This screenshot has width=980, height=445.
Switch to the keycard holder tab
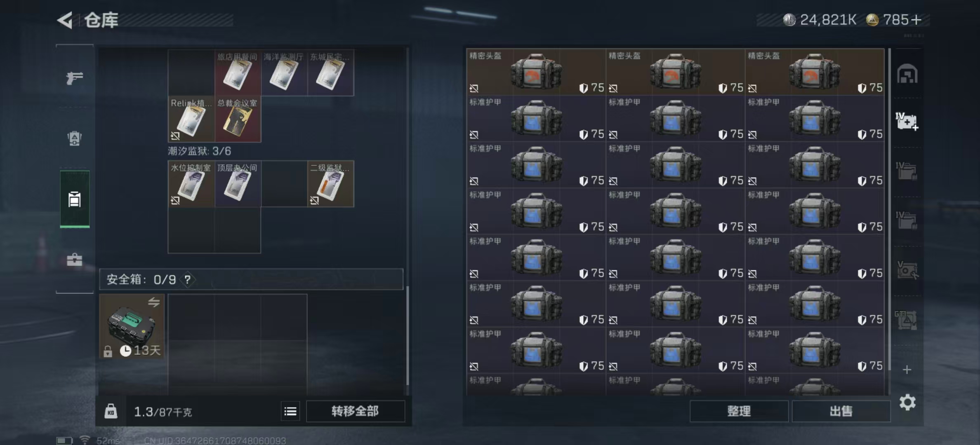click(75, 199)
